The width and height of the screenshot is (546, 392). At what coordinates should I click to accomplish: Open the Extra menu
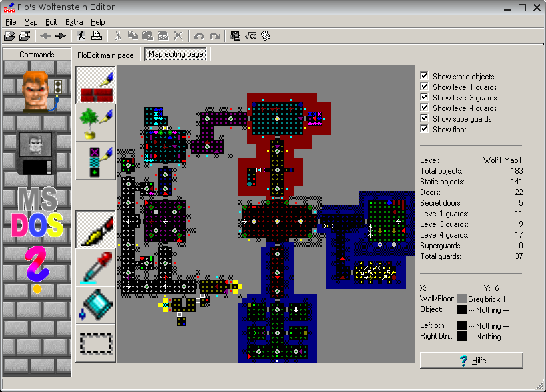[x=74, y=22]
